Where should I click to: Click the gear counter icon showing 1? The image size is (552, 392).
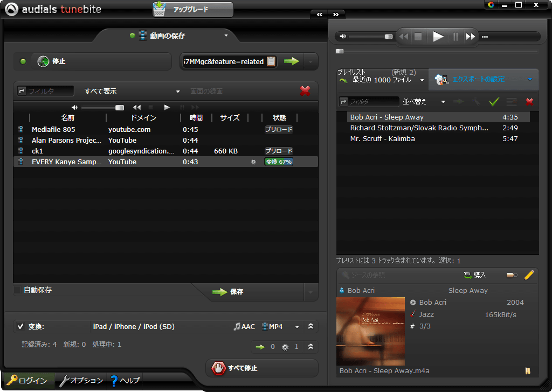point(285,347)
